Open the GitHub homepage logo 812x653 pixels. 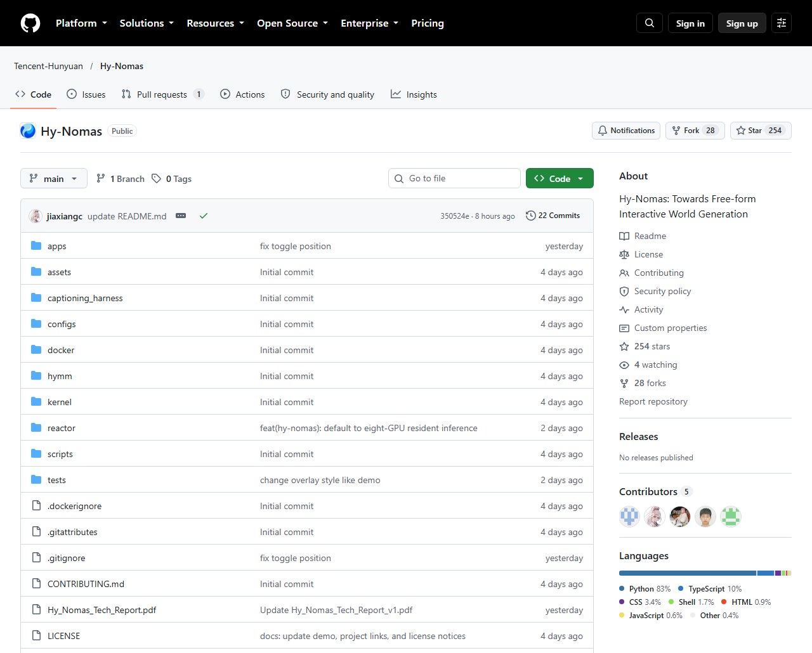[30, 23]
